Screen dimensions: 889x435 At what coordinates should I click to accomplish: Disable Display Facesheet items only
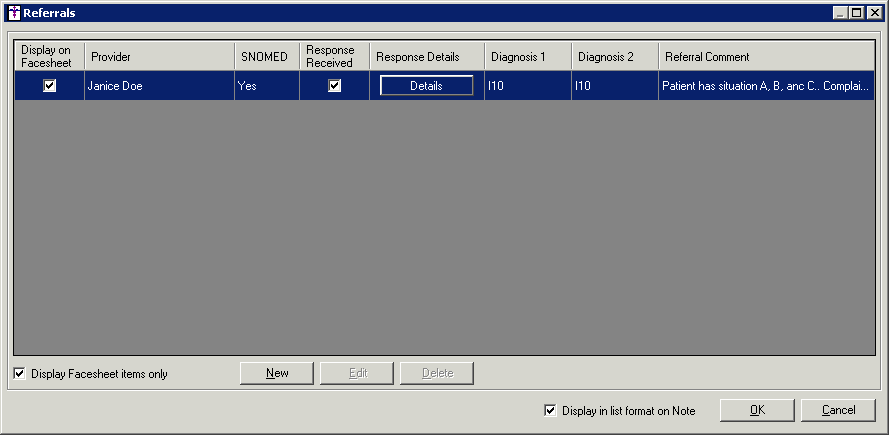point(20,374)
